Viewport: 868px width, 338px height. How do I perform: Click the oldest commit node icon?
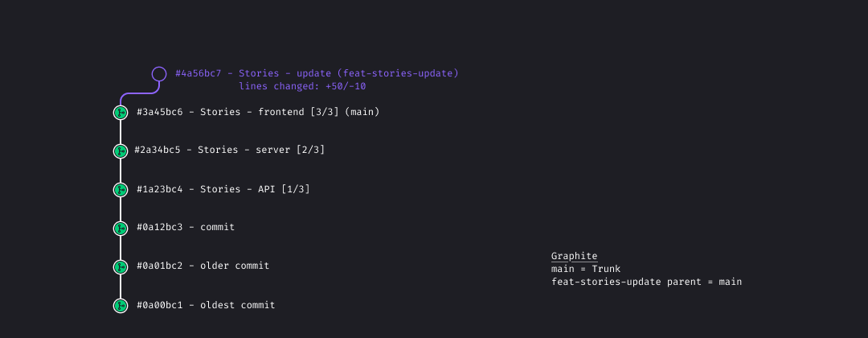point(121,306)
